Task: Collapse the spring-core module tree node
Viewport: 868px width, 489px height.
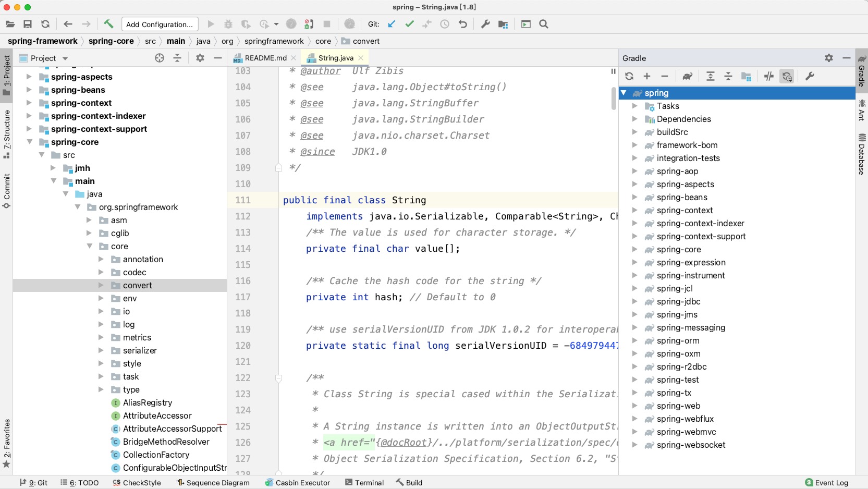Action: tap(30, 142)
